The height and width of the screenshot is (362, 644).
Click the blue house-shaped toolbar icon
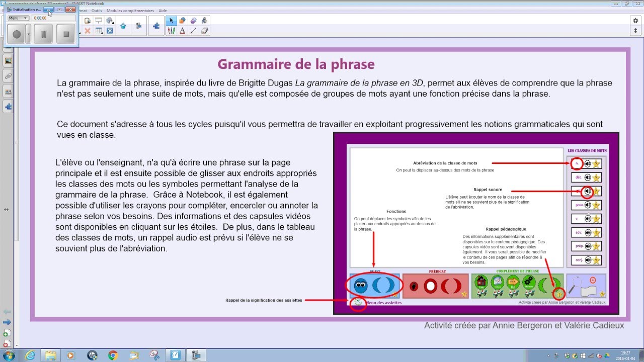pos(123,26)
